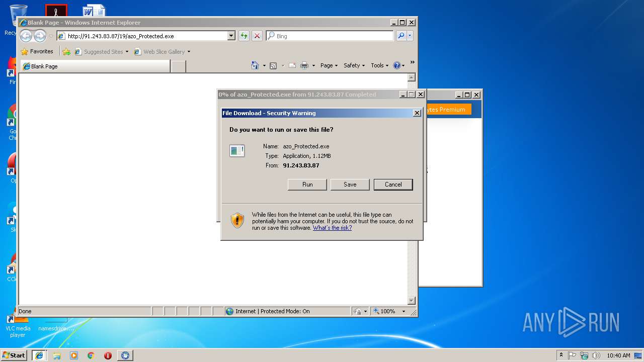Click the vertical scrollbar down arrow in IE
This screenshot has width=644, height=362.
[412, 301]
